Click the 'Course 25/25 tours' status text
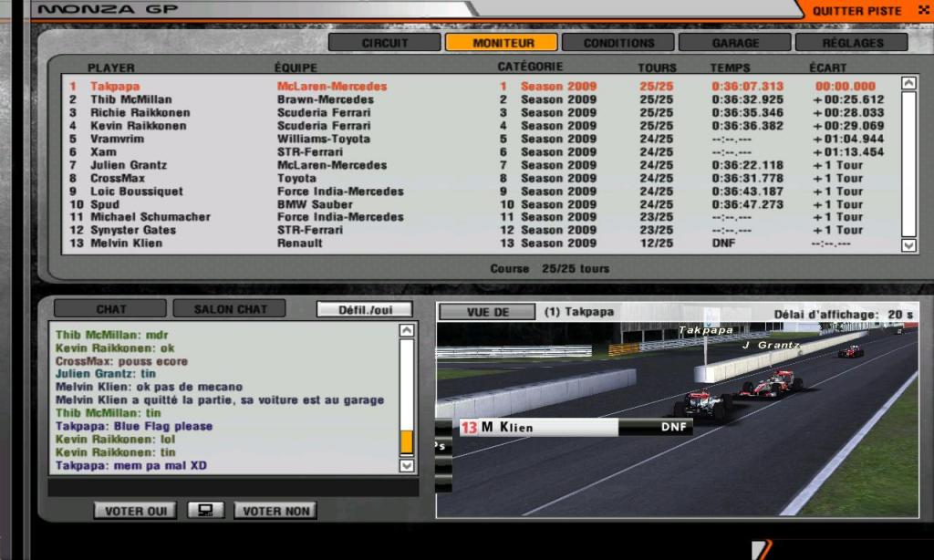The height and width of the screenshot is (560, 934). 549,269
